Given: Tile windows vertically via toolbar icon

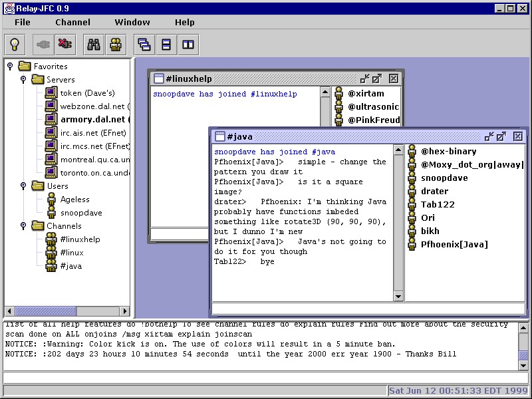Looking at the screenshot, I should tap(188, 45).
